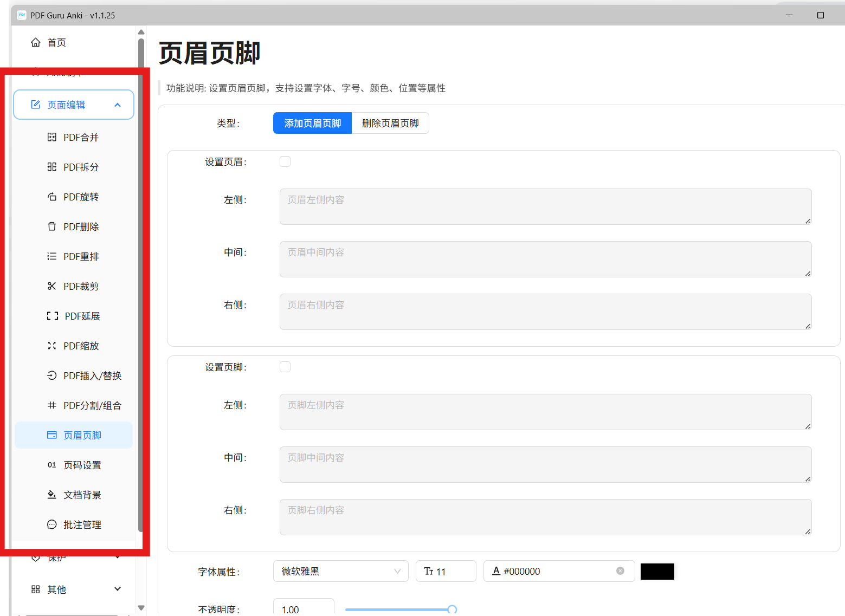Select the 页码设置 page number tool

click(82, 464)
